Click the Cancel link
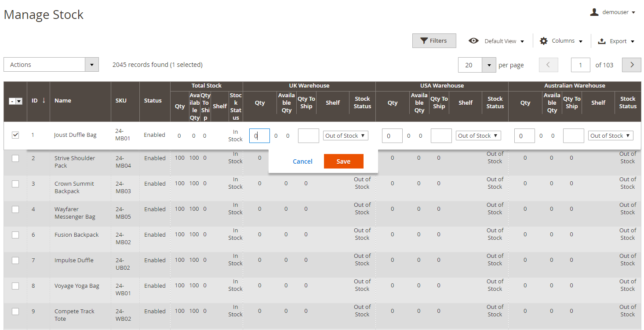 pos(302,161)
